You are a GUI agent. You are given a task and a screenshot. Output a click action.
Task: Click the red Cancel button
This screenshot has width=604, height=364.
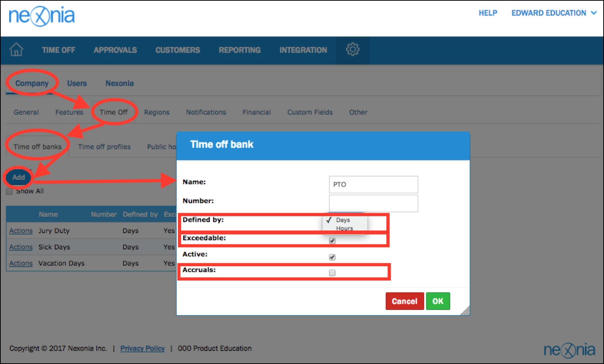[404, 301]
